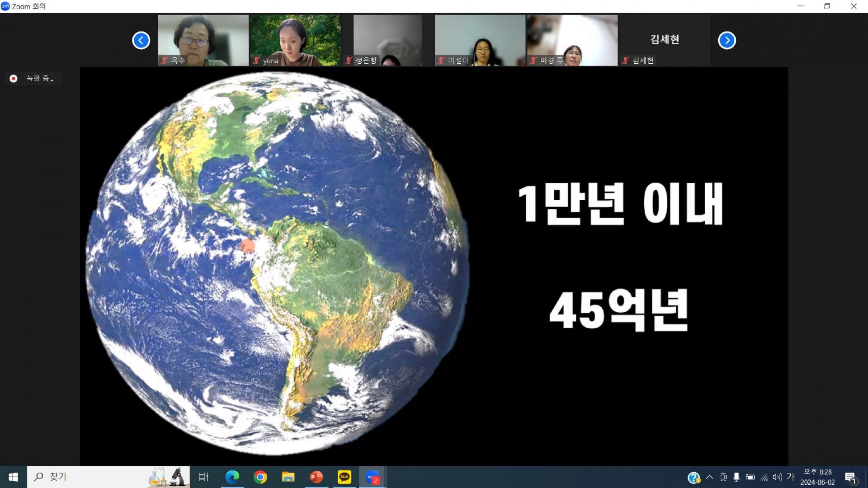Open the Wi-Fi network flyout
Image resolution: width=868 pixels, height=488 pixels.
coord(764,477)
